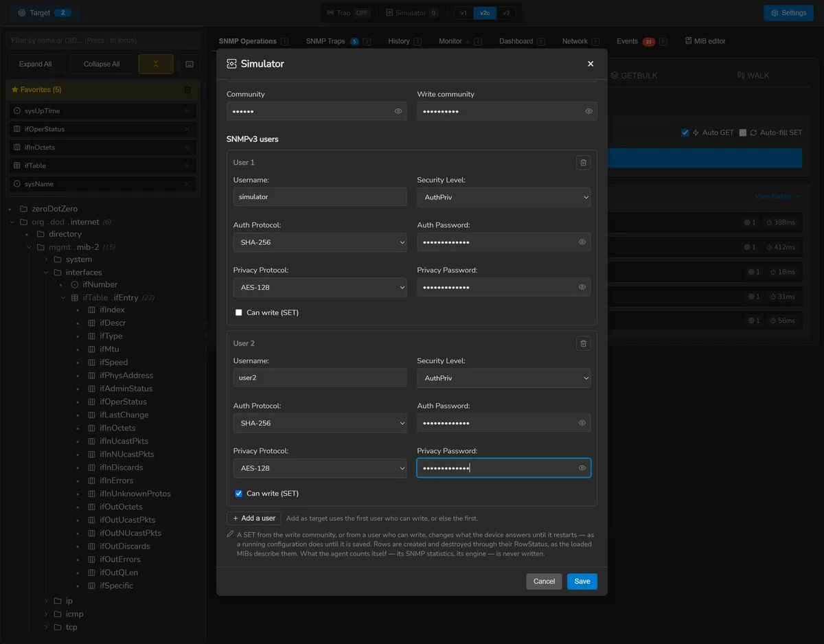
Task: Open the Events tab
Action: pyautogui.click(x=641, y=41)
